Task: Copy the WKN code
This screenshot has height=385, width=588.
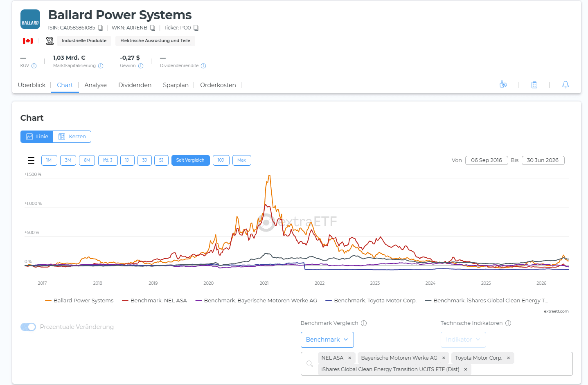Action: point(153,28)
